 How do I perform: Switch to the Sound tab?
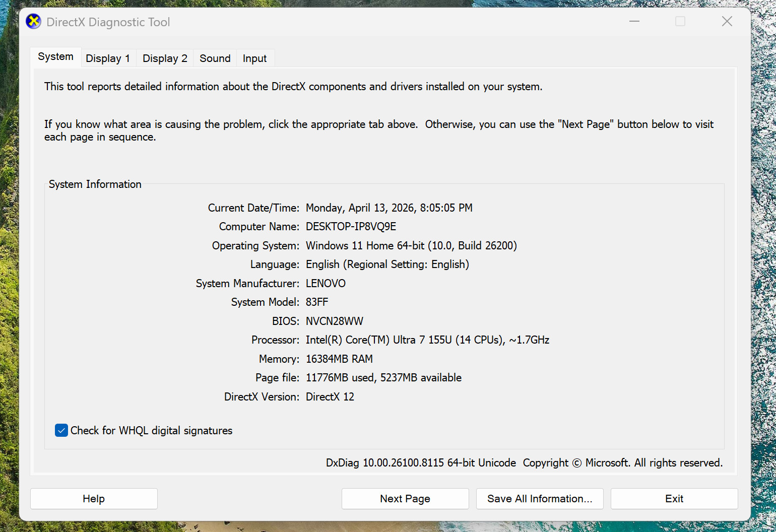pos(215,58)
